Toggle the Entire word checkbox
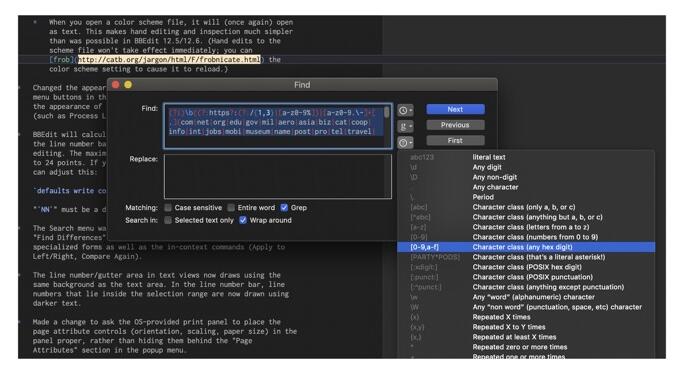Screen dimensions: 693x386 coord(231,207)
